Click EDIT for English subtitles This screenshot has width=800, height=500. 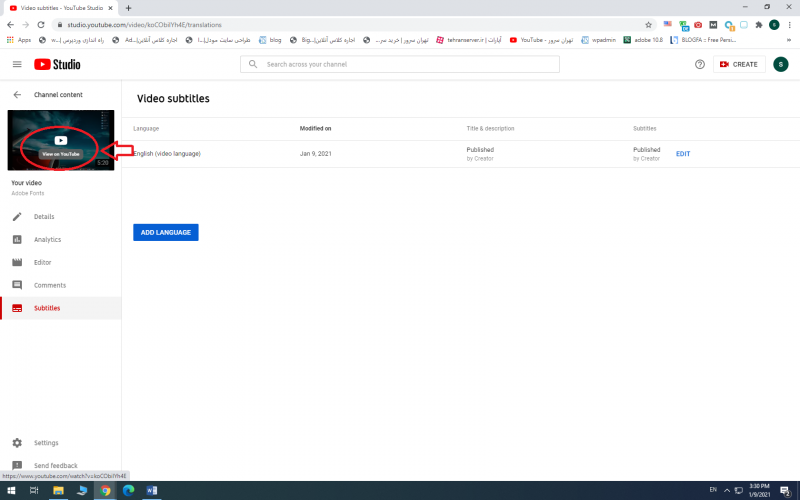pos(683,154)
